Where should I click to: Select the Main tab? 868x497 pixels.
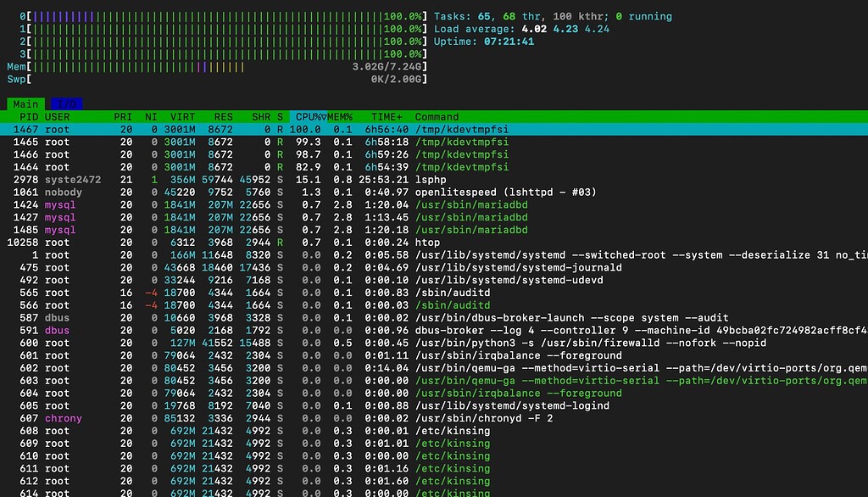coord(25,103)
